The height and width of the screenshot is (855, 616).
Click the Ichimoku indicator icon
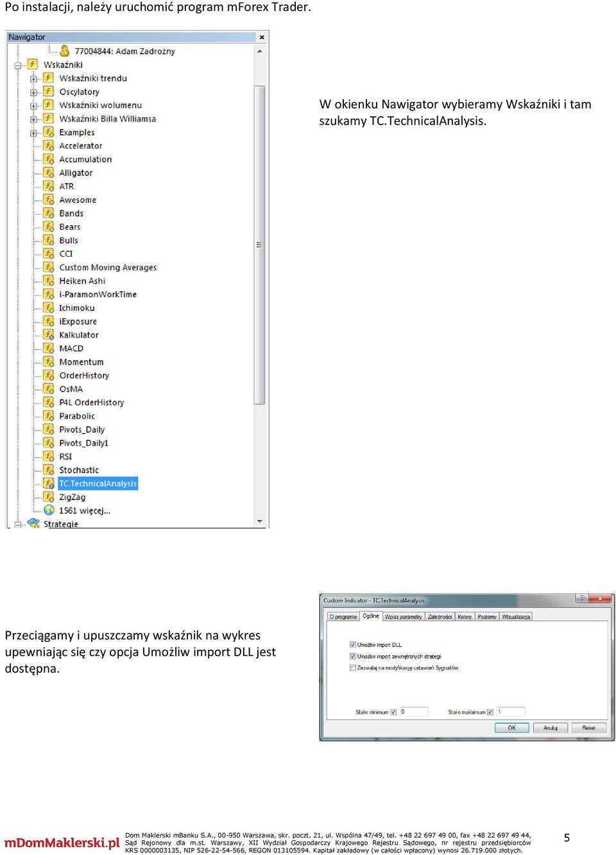pyautogui.click(x=49, y=307)
